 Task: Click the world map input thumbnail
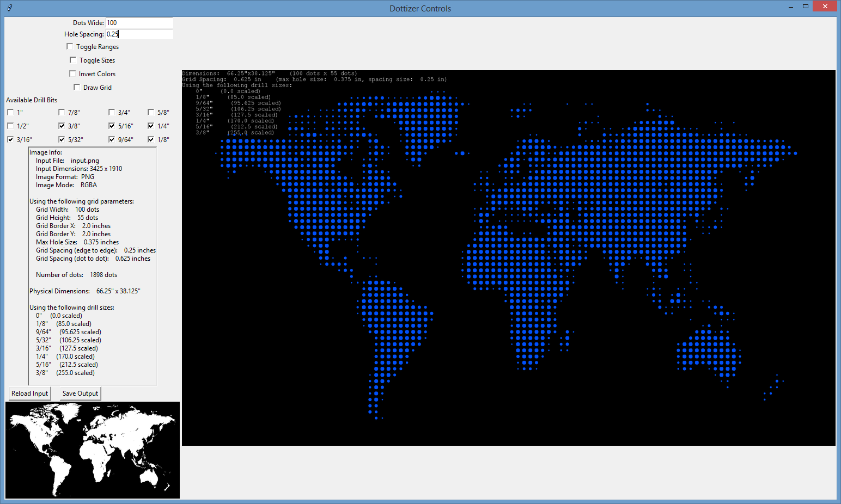93,450
